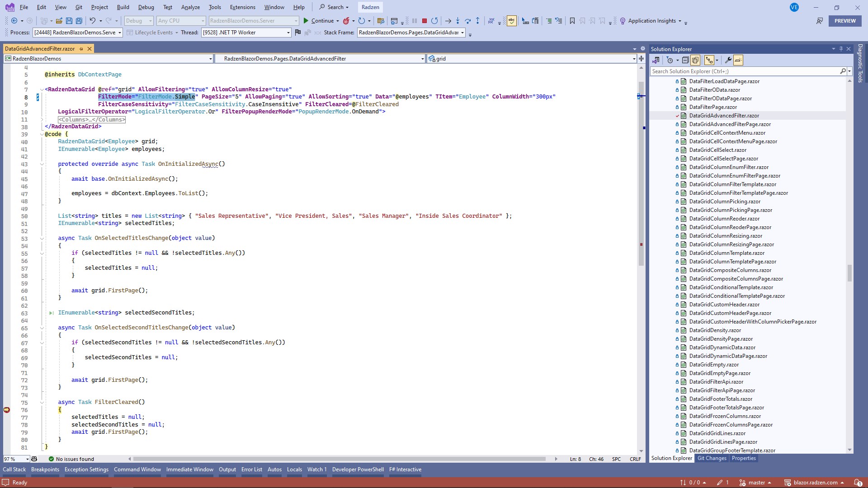
Task: Open the Process dropdown list
Action: (120, 33)
